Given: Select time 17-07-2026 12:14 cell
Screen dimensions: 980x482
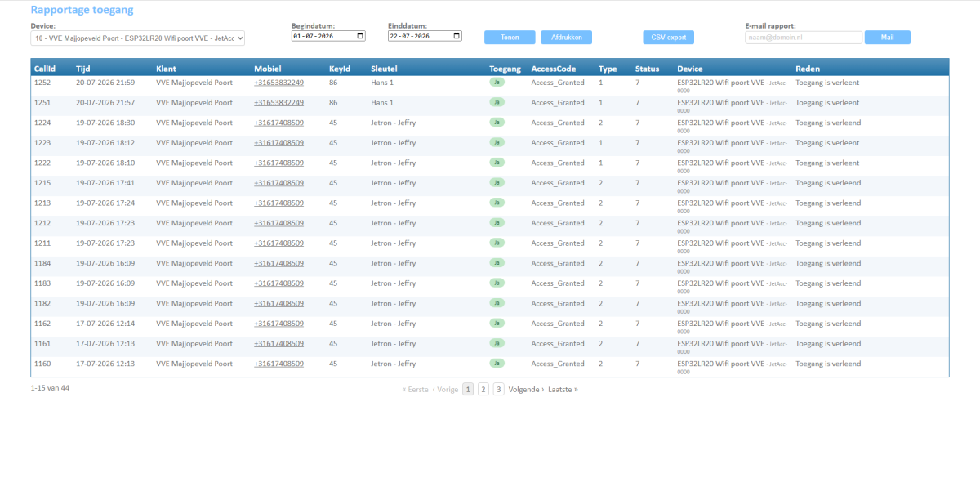Looking at the screenshot, I should point(105,324).
